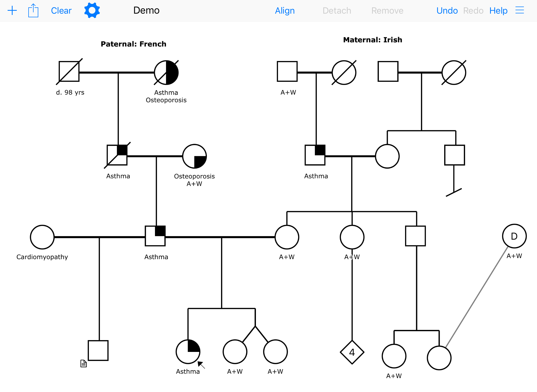Select the Cardiomyopathy female circle
Image resolution: width=537 pixels, height=392 pixels.
42,237
